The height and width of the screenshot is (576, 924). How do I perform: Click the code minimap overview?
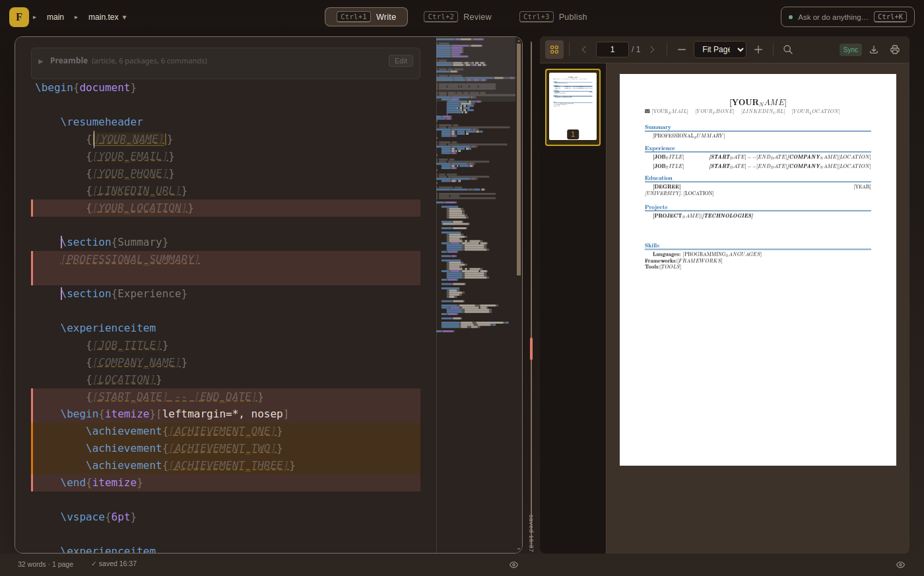476,185
